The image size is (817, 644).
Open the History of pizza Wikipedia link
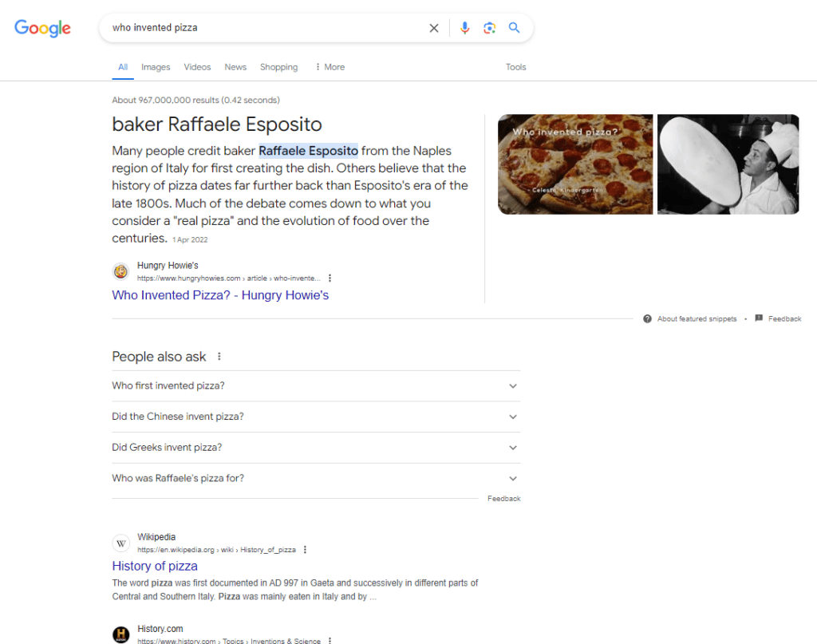pos(155,566)
